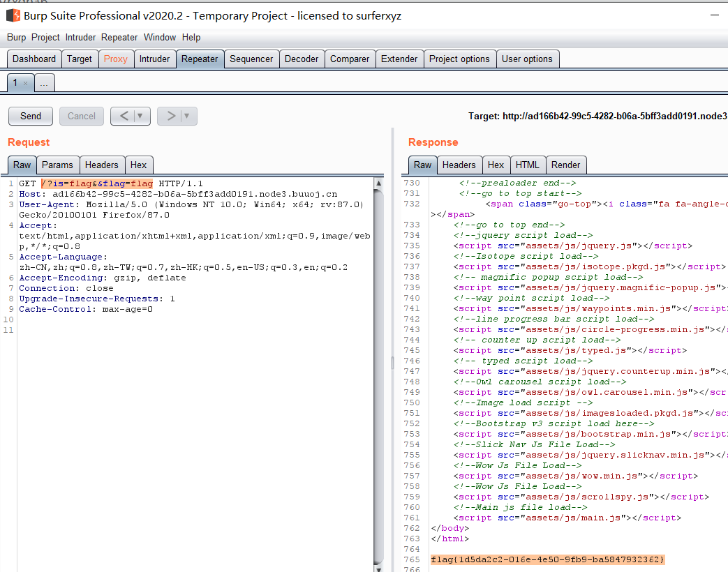
Task: Open the back history dropdown arrow
Action: [141, 116]
